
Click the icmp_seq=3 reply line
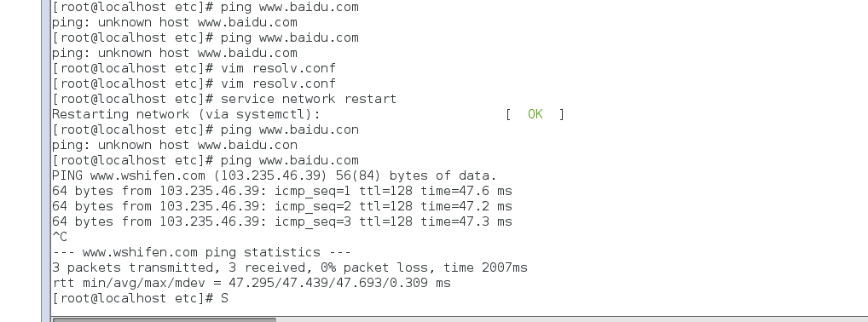pos(281,221)
